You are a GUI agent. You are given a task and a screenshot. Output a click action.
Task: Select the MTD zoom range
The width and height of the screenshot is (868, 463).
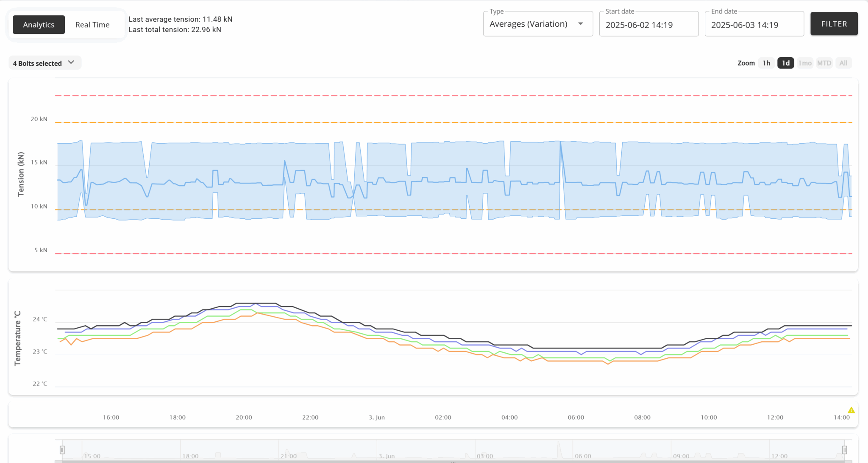click(824, 63)
